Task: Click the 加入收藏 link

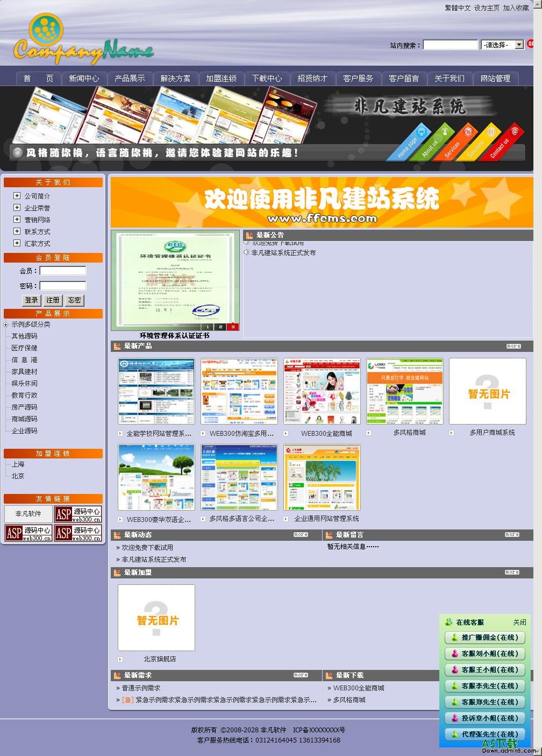Action: coord(516,8)
